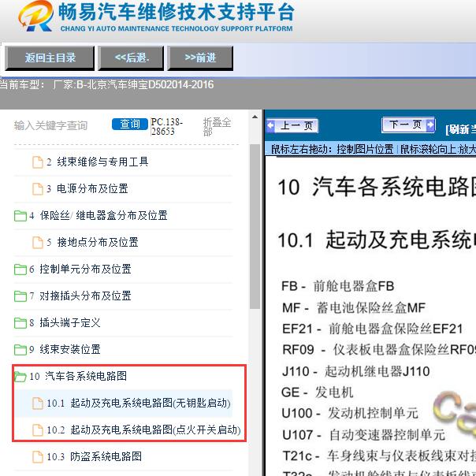The image size is (476, 476).
Task: Open page icon of 5 接地点分布及位置
Action: pos(38,243)
